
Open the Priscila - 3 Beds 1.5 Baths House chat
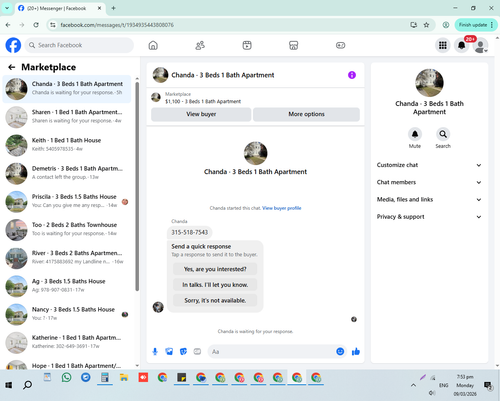click(x=67, y=202)
